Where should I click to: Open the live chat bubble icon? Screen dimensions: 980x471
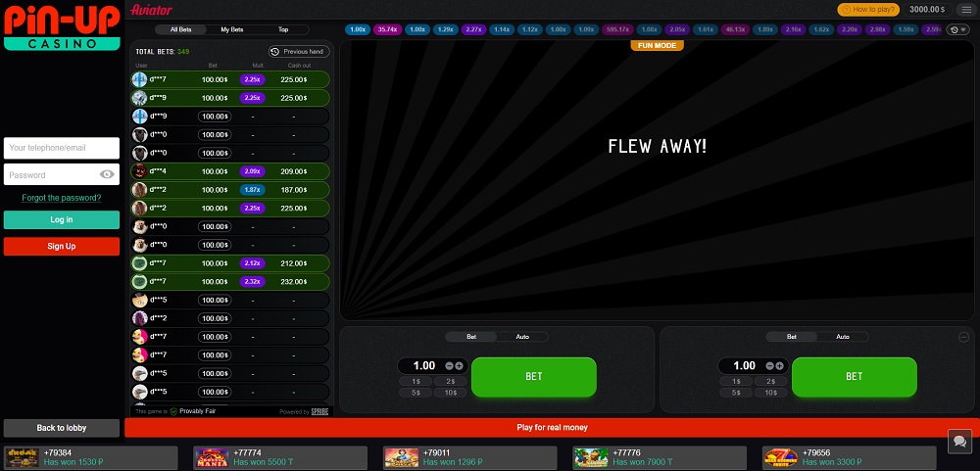pos(959,441)
